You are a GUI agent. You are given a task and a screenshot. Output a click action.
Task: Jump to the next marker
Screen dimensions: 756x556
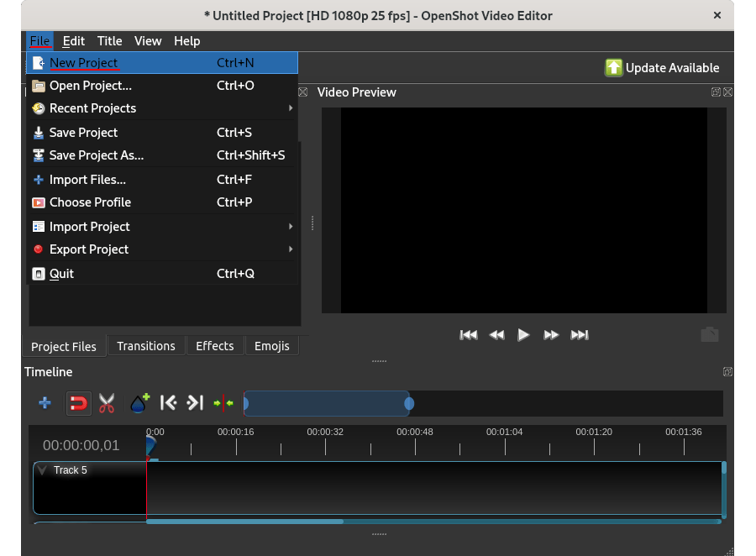pyautogui.click(x=195, y=403)
